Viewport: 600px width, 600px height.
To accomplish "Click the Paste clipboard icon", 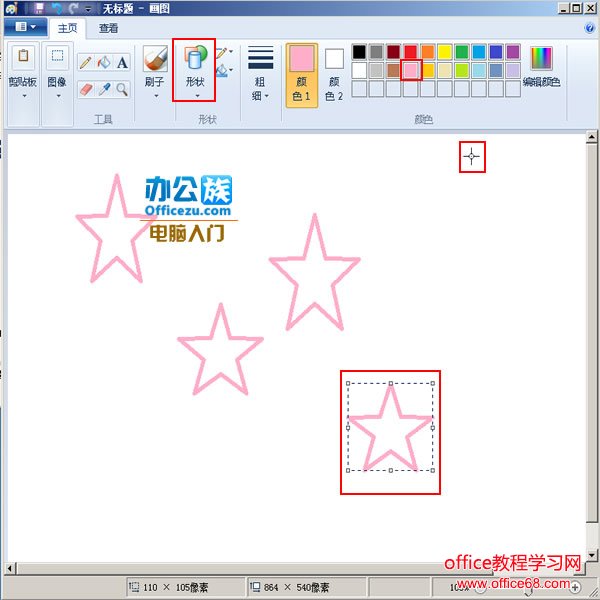I will (23, 57).
